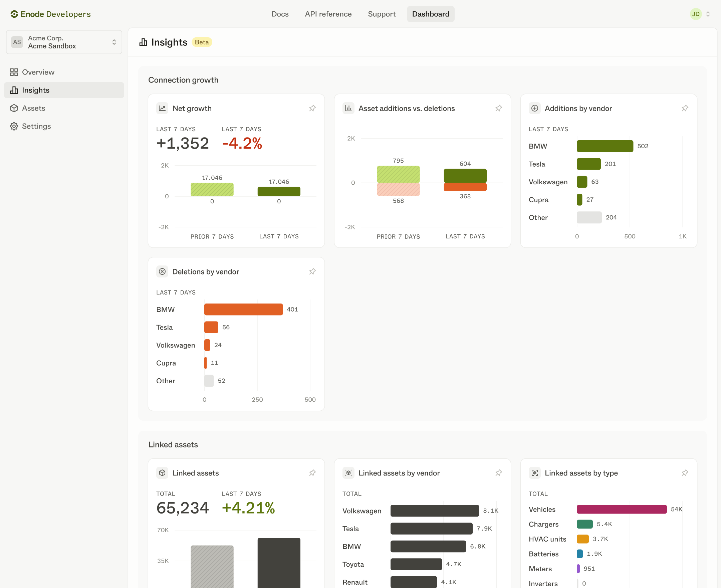Click the Net growth line-chart icon
Screen dimensions: 721x588
(x=163, y=108)
